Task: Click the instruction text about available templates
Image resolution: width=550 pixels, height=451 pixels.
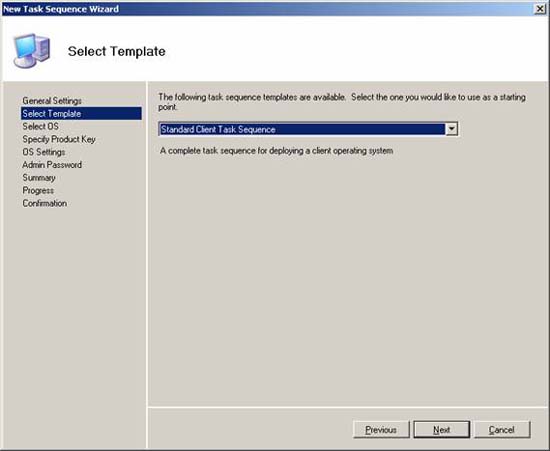Action: point(342,102)
